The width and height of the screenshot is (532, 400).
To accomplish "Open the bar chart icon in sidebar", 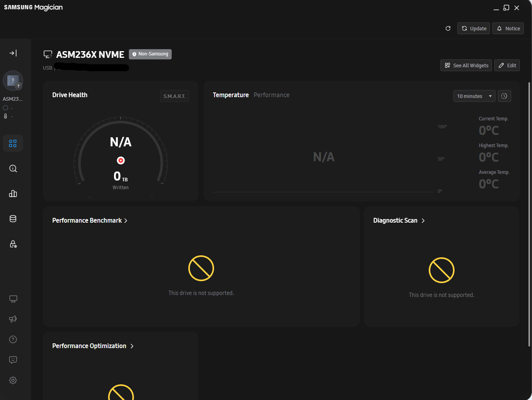I will (x=13, y=194).
